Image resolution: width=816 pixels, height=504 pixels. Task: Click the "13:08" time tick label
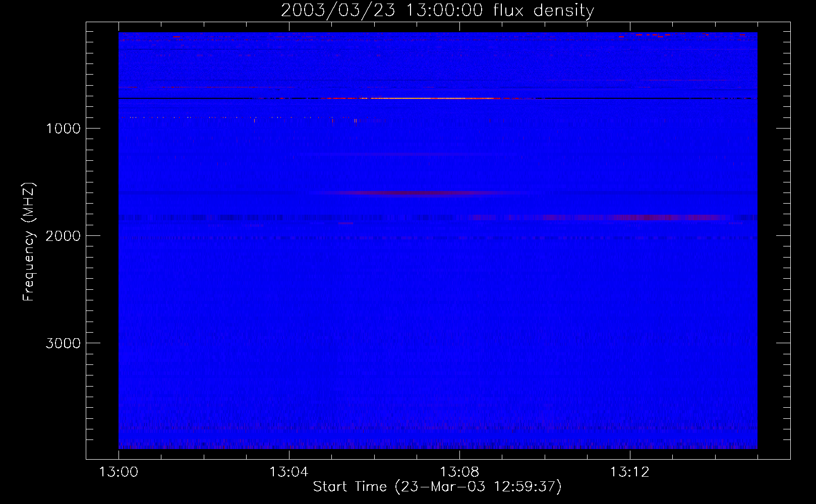pos(459,472)
